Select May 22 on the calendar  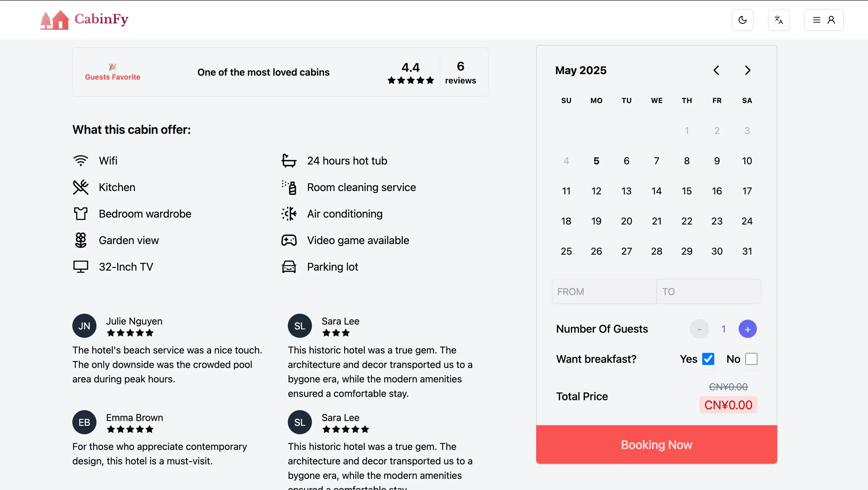coord(686,221)
